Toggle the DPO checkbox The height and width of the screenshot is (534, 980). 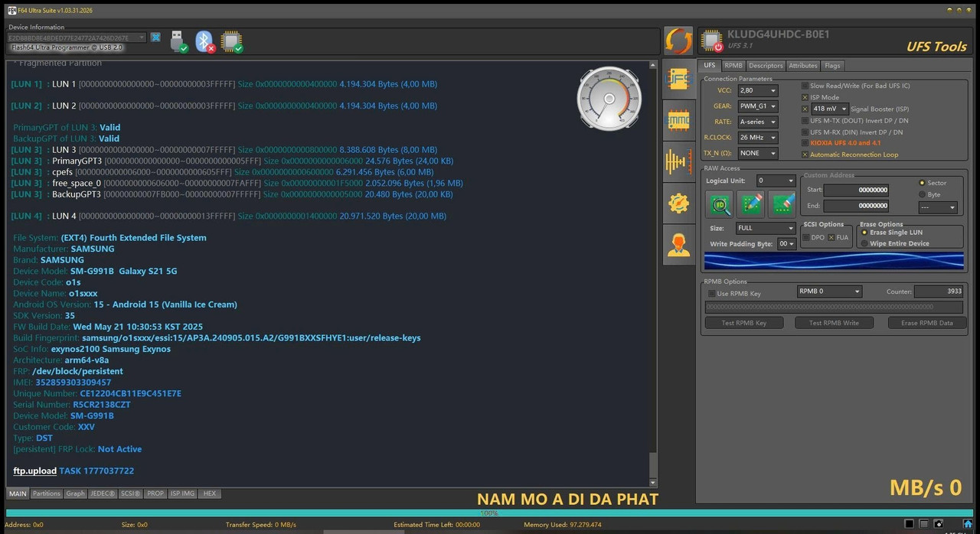pyautogui.click(x=806, y=237)
